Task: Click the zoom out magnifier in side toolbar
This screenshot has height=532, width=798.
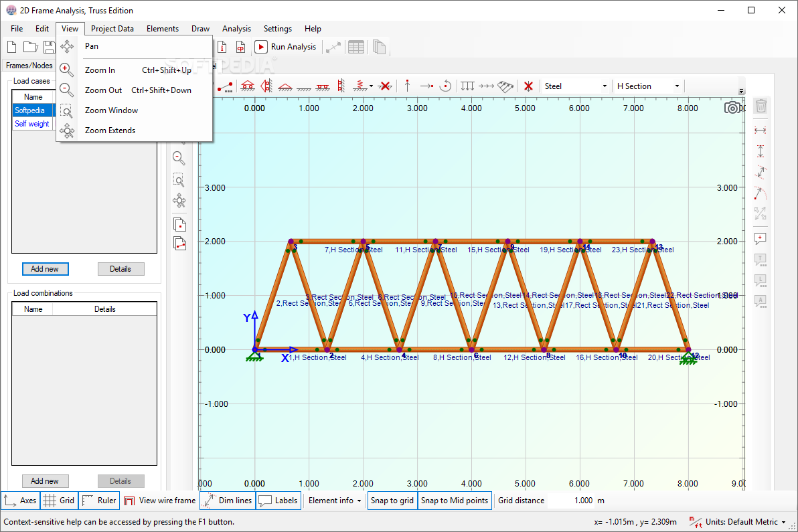Action: [x=179, y=158]
